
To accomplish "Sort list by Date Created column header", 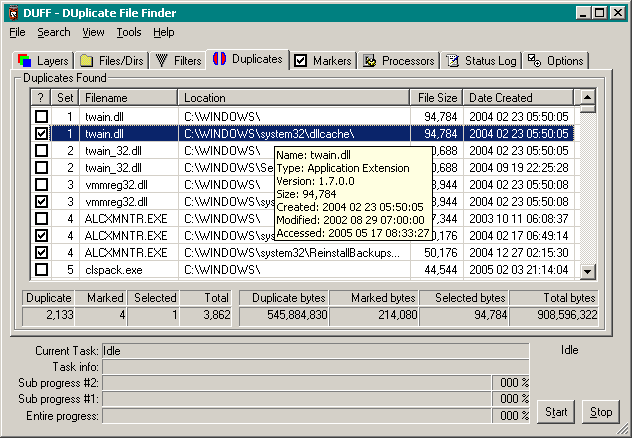I will pos(518,98).
